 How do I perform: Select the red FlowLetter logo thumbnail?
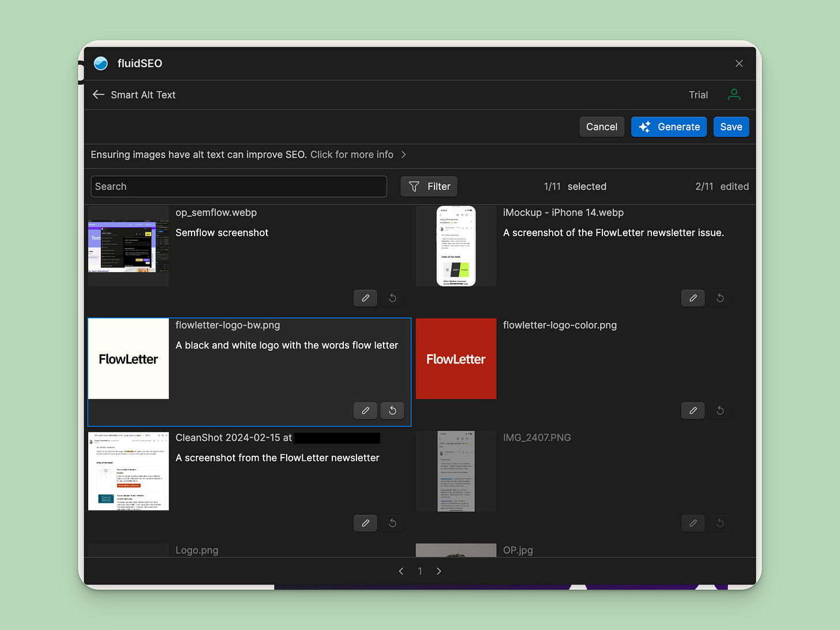pyautogui.click(x=456, y=359)
